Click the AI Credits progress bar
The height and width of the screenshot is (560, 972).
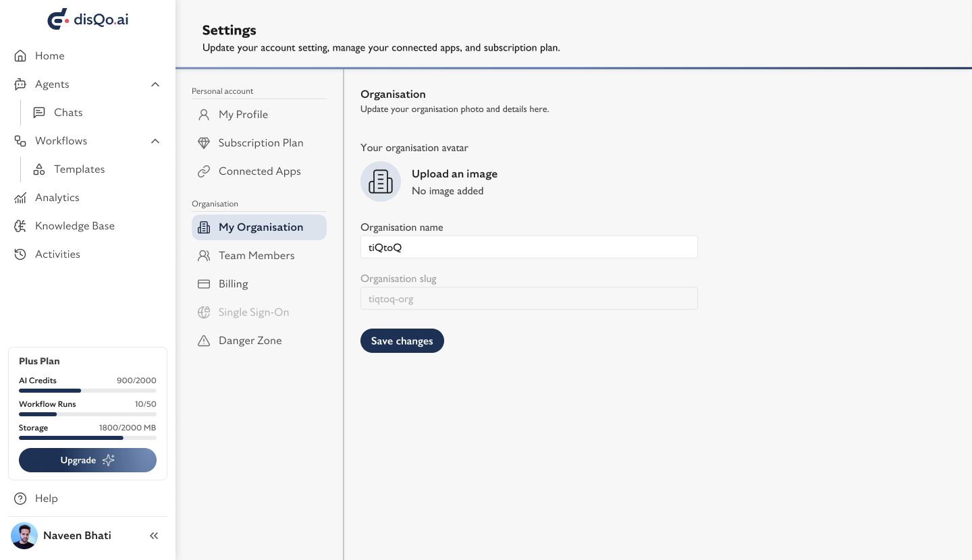[88, 391]
